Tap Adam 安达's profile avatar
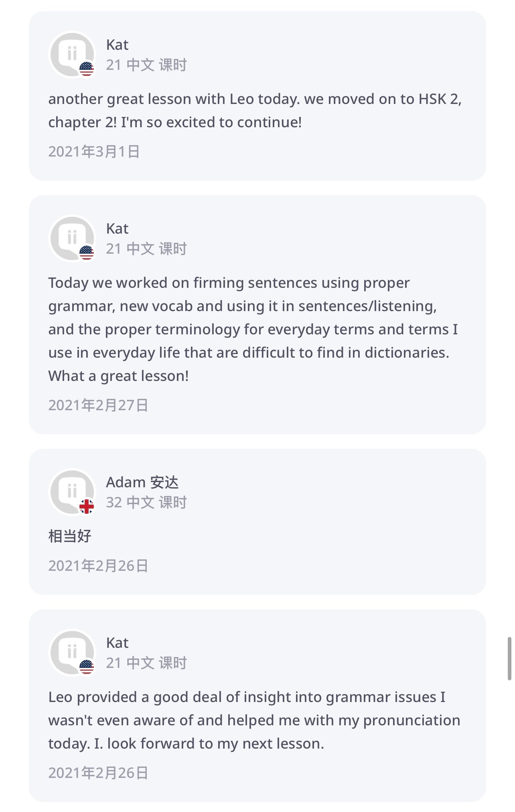This screenshot has width=515, height=812. (x=71, y=492)
